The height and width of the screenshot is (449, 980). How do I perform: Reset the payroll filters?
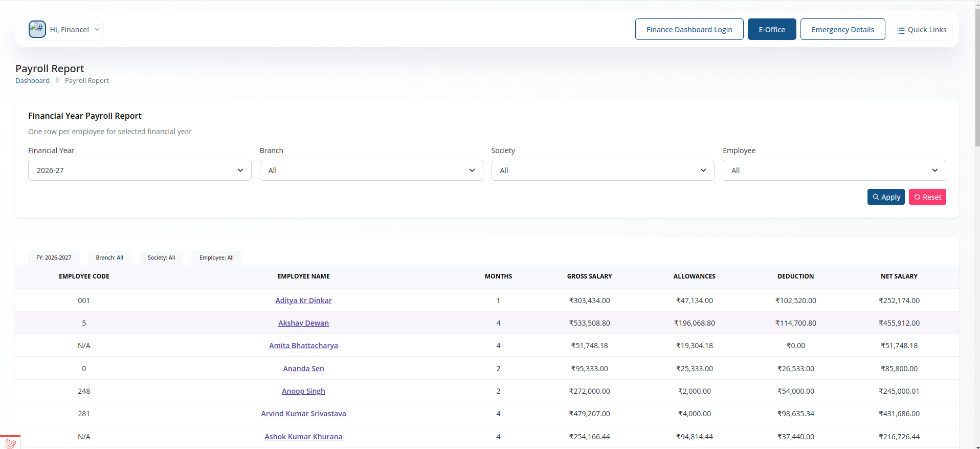927,197
